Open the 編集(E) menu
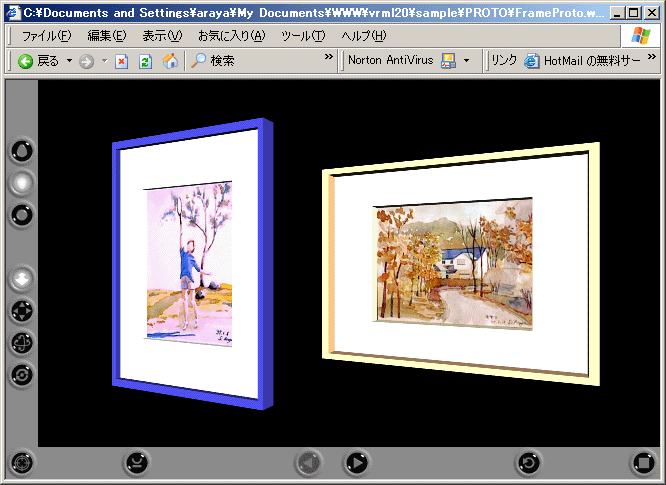666x485 pixels. pyautogui.click(x=107, y=36)
